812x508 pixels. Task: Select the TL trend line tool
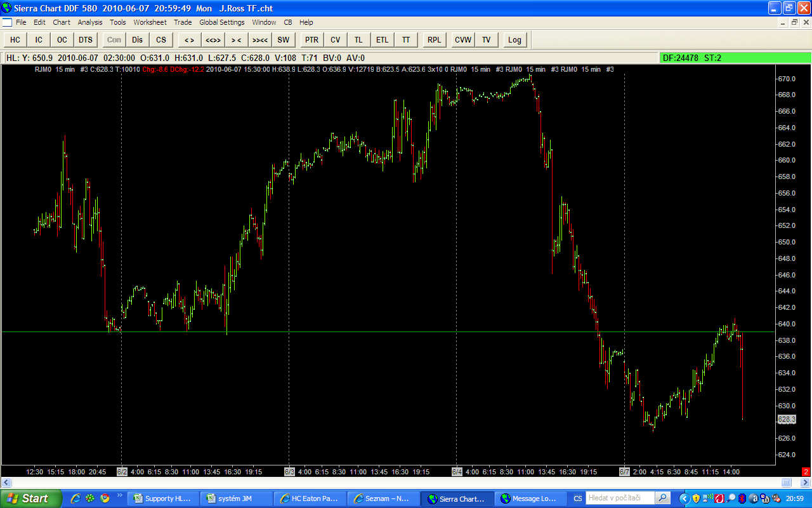358,39
